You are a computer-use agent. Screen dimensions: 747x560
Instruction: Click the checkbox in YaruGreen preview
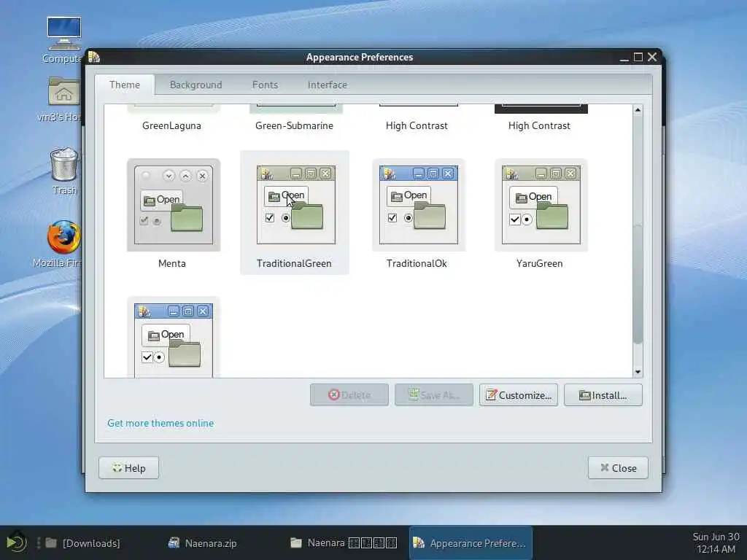pos(514,219)
